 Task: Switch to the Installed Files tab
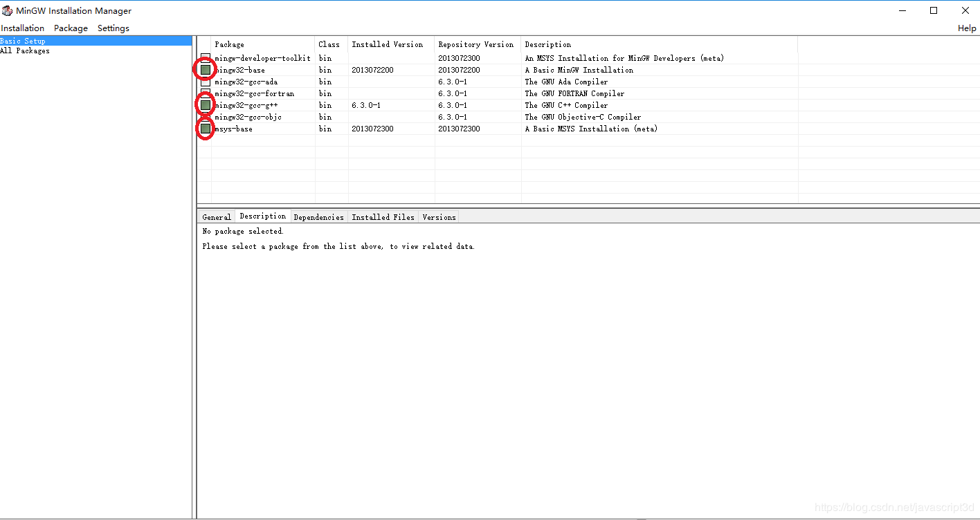[x=383, y=217]
